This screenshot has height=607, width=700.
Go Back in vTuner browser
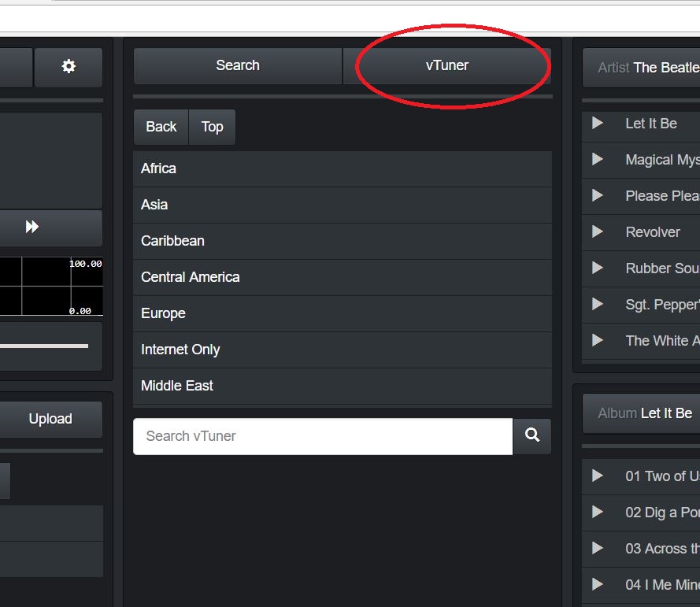[161, 127]
